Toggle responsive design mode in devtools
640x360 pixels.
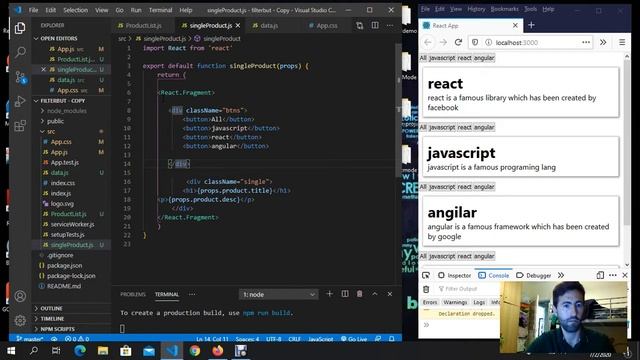(x=600, y=275)
